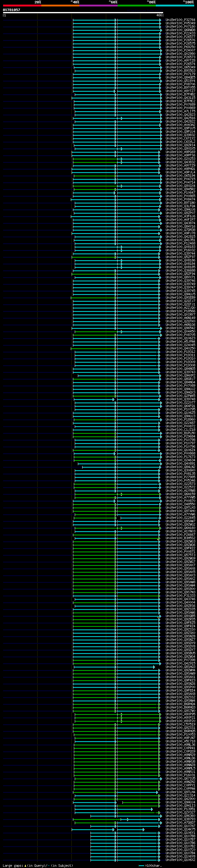The width and height of the screenshot is (197, 868).
Task: Select hit UniRef100_P10795
Action: coord(180,410)
